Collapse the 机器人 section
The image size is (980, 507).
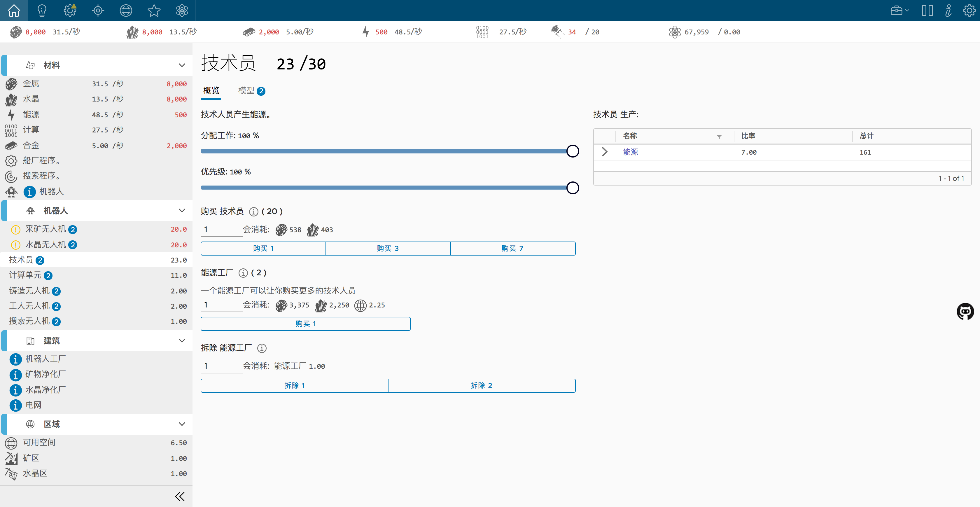pyautogui.click(x=182, y=211)
